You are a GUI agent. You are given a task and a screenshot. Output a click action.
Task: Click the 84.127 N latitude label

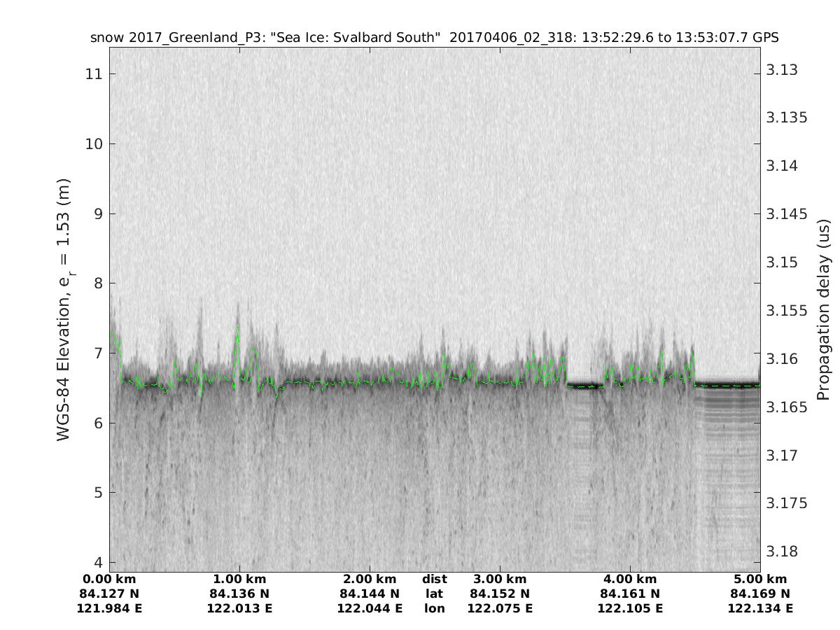point(109,594)
